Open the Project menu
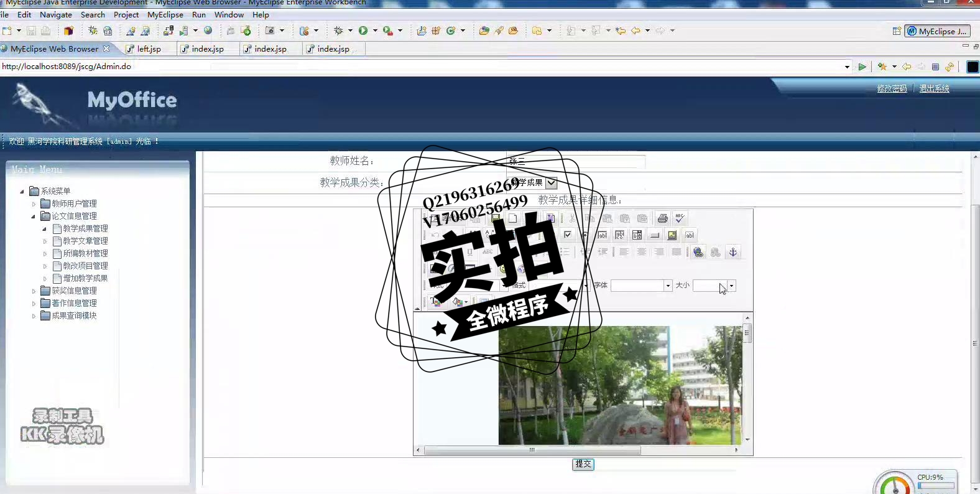980x494 pixels. point(126,14)
